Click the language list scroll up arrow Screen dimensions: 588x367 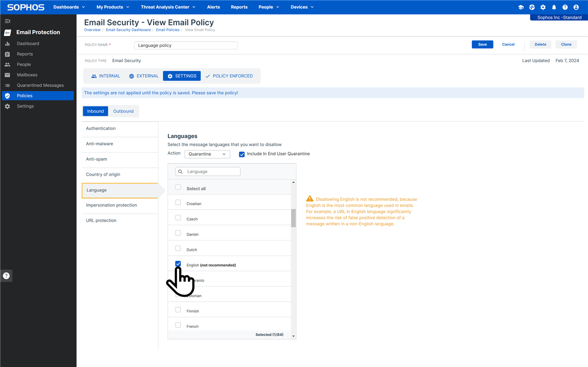(294, 183)
